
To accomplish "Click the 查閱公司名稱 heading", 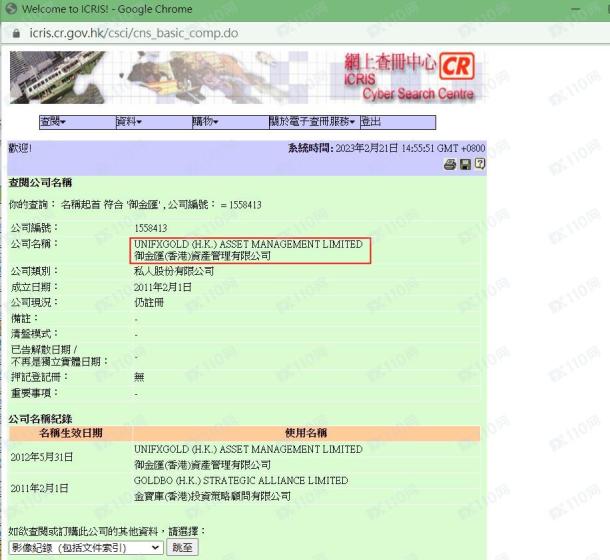I will [x=40, y=183].
